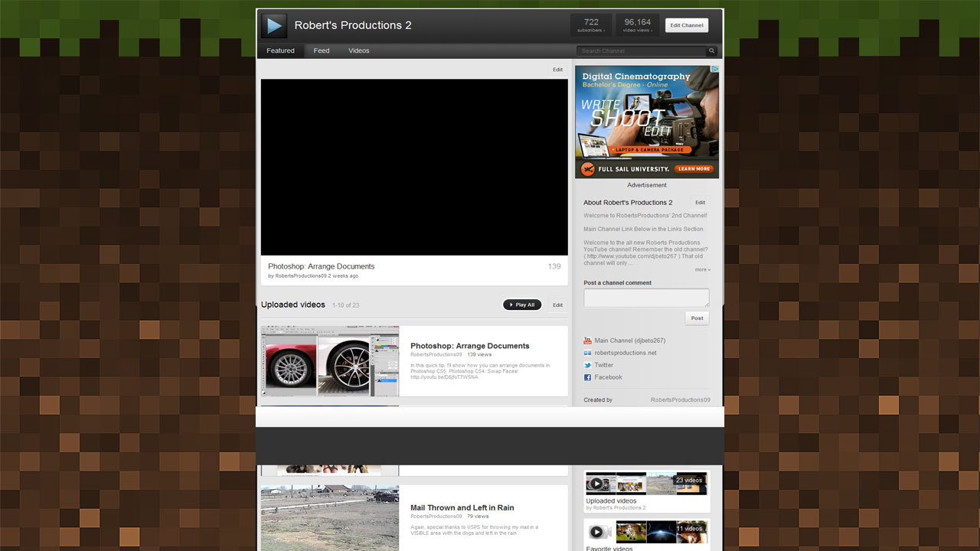
Task: Click Edit next to About Robert's Productions 2
Action: coord(700,203)
